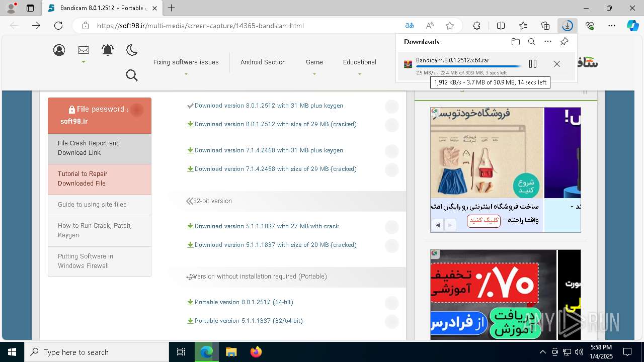644x362 pixels.
Task: Open a new browser tab
Action: click(x=172, y=8)
